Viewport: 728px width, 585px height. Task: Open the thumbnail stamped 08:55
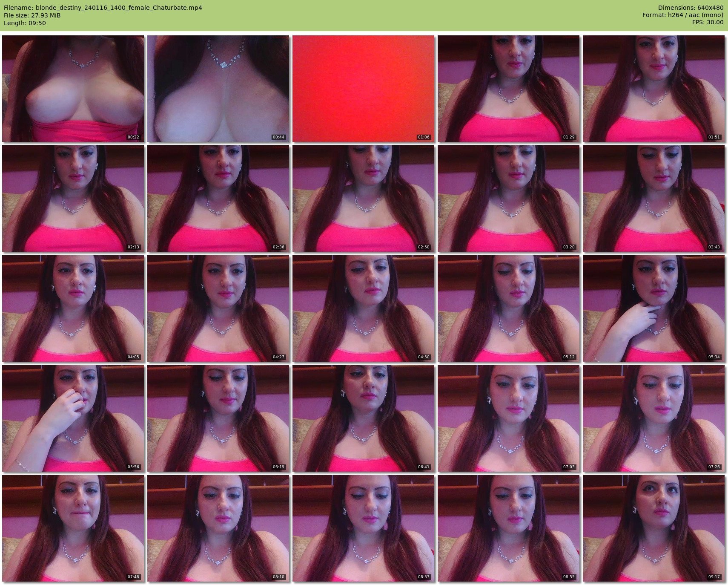[508, 528]
